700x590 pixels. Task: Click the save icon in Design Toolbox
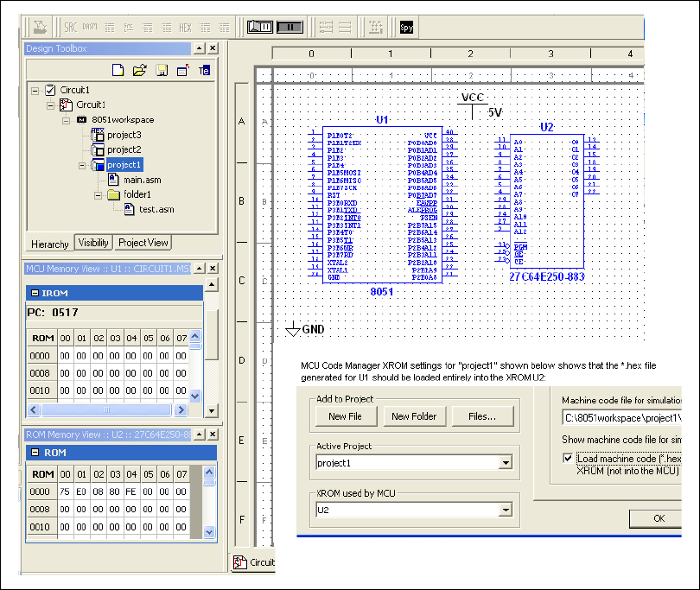(x=162, y=71)
